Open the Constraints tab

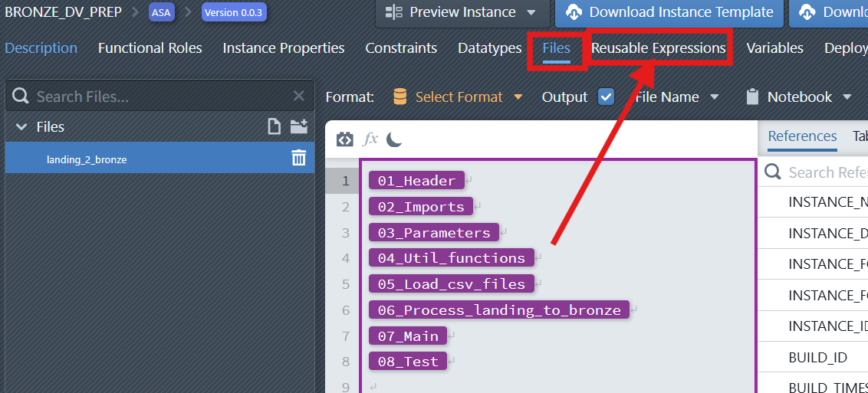[401, 48]
